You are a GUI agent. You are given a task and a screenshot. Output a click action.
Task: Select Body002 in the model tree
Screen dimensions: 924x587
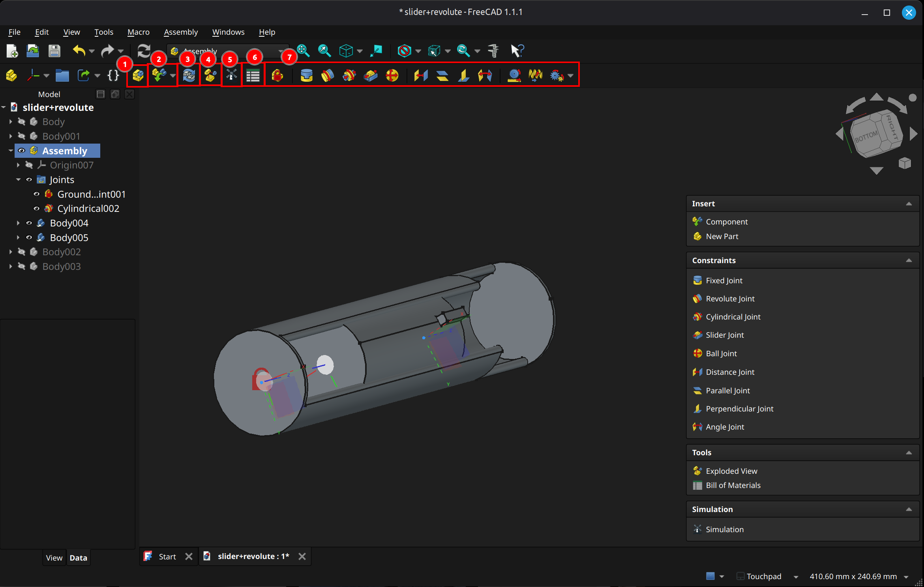[x=62, y=252]
